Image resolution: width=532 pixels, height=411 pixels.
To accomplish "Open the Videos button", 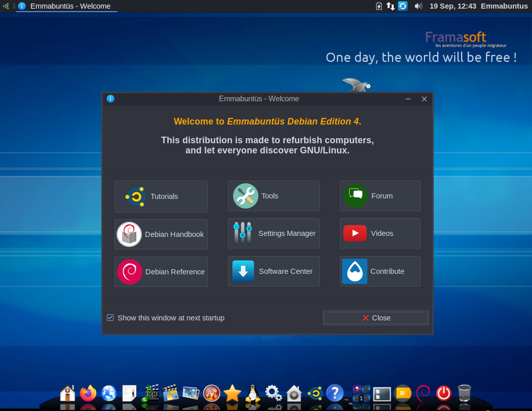I will [x=380, y=233].
